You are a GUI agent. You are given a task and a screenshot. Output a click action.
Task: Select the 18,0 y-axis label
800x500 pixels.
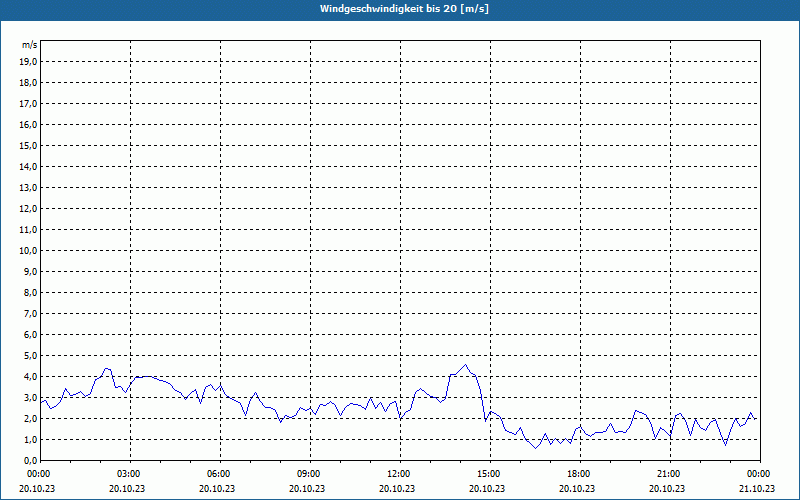tap(28, 83)
